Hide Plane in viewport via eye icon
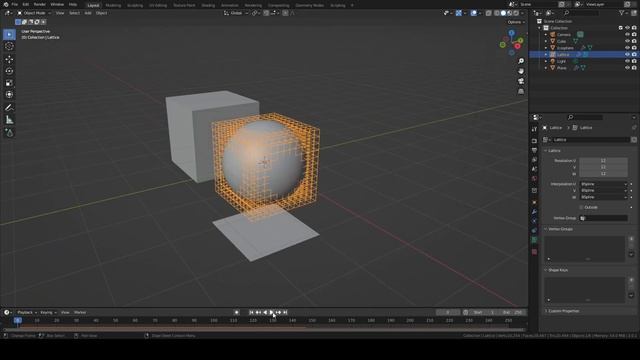Viewport: 640px width, 360px height. click(x=627, y=68)
